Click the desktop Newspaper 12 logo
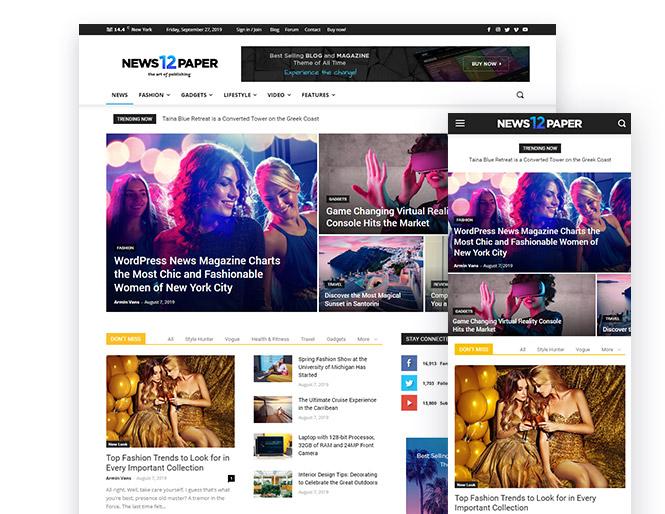The height and width of the screenshot is (514, 665). [170, 64]
